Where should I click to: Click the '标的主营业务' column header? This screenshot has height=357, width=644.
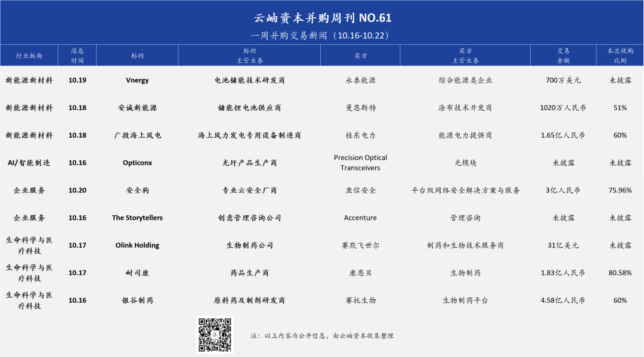coord(250,55)
